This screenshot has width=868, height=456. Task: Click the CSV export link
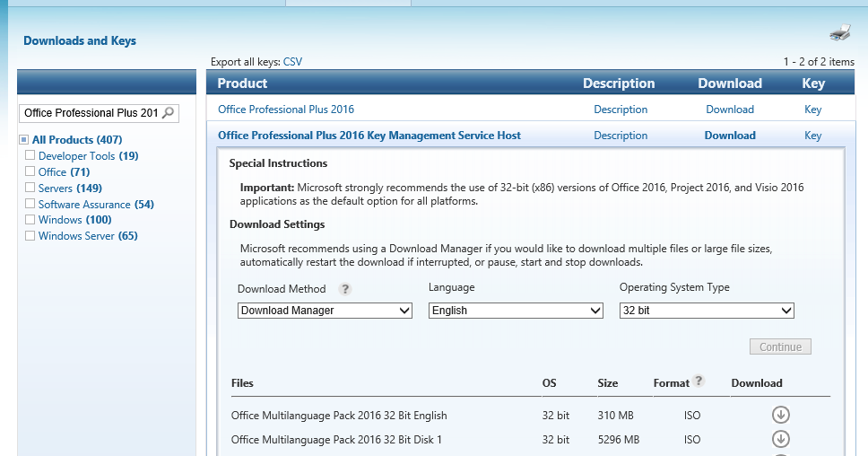293,62
